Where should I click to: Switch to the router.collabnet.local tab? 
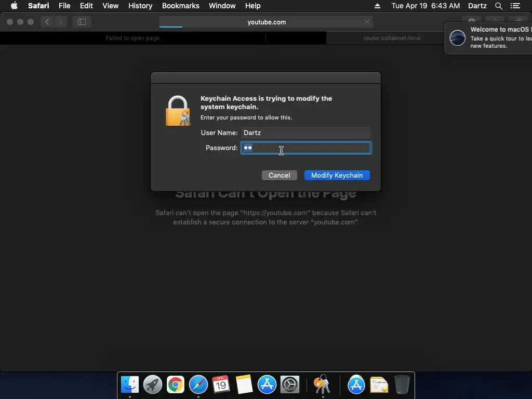(x=392, y=38)
